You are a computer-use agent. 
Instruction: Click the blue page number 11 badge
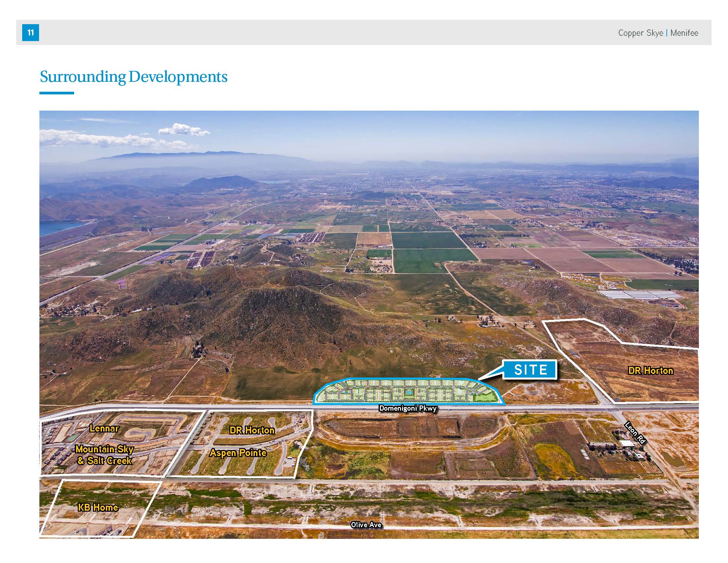(x=30, y=33)
